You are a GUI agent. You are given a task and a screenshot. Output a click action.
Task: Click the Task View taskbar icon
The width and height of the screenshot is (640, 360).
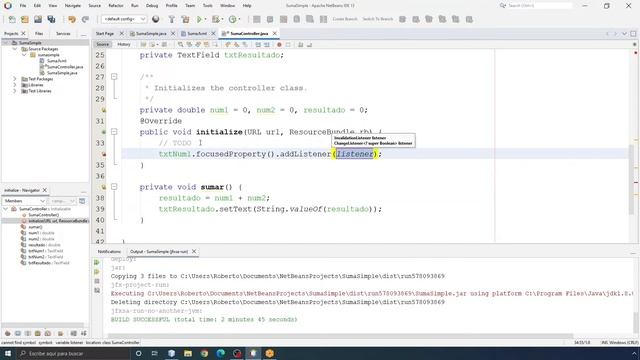pyautogui.click(x=155, y=353)
